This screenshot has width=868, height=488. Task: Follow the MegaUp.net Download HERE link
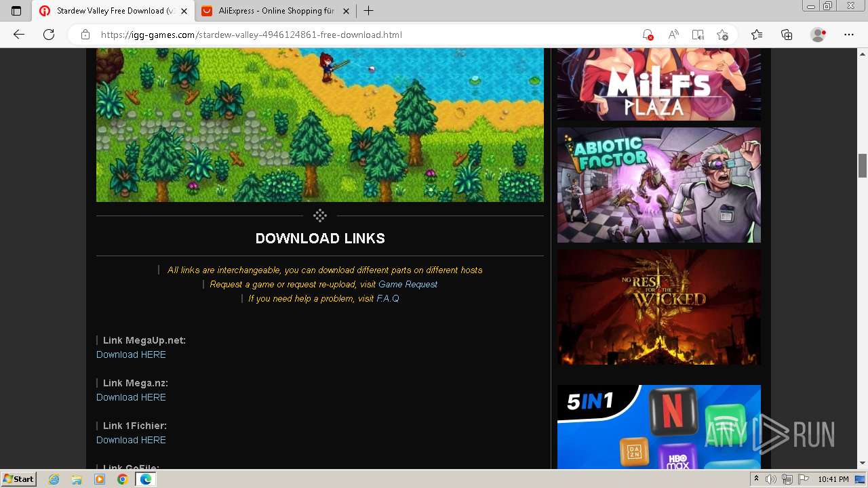coord(131,354)
